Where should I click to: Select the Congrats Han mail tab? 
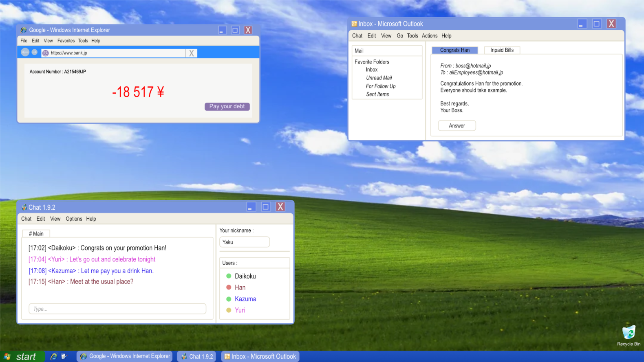tap(455, 50)
